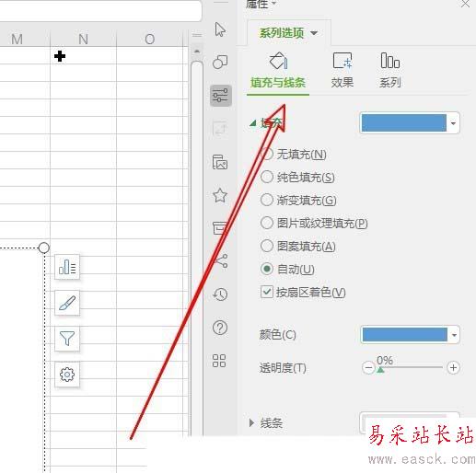This screenshot has height=473, width=476.
Task: Click the transparency slider handle
Action: 380,370
